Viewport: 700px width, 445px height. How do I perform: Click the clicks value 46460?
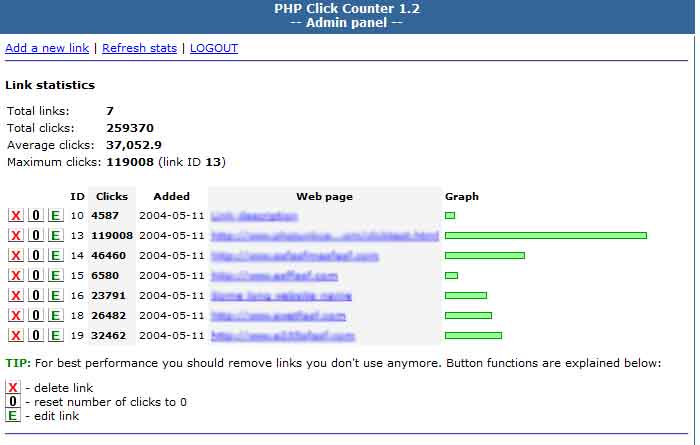tap(108, 256)
